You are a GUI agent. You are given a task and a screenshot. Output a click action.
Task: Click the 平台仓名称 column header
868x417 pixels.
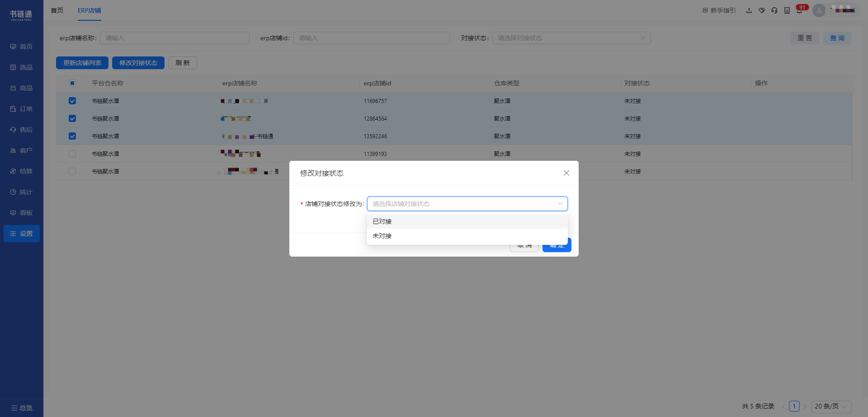[108, 83]
